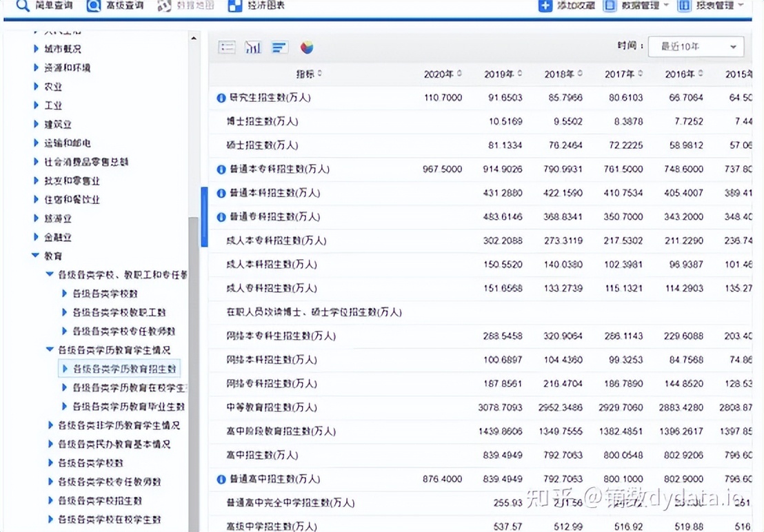The height and width of the screenshot is (532, 764).
Task: Select the list view icon above the table
Action: point(227,48)
